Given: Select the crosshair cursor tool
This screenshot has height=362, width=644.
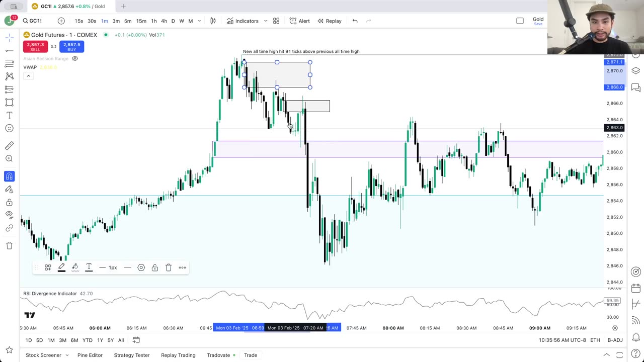Looking at the screenshot, I should coord(9,38).
